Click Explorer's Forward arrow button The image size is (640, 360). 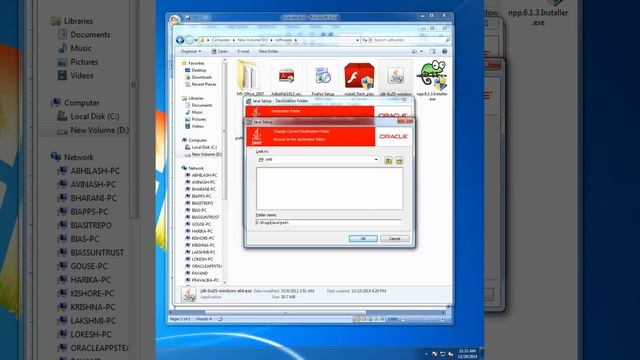189,40
